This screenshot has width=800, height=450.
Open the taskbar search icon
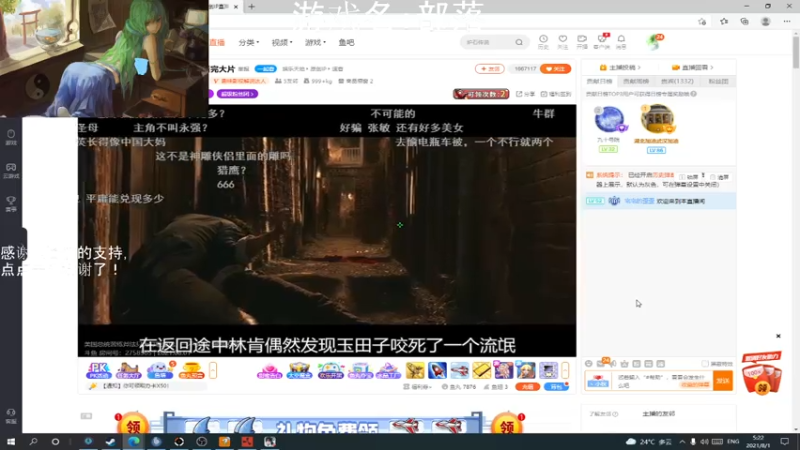(34, 442)
